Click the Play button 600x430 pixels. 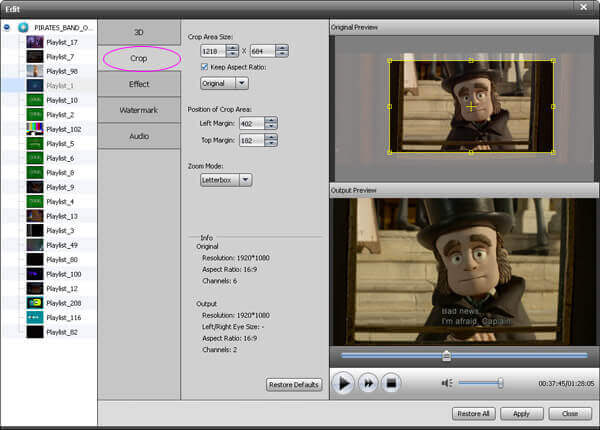point(343,383)
